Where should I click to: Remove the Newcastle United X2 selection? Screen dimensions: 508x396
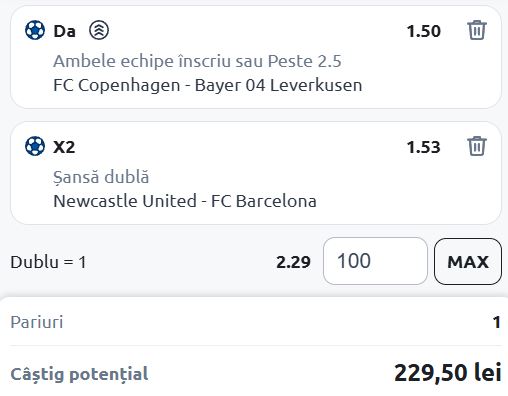pos(477,146)
